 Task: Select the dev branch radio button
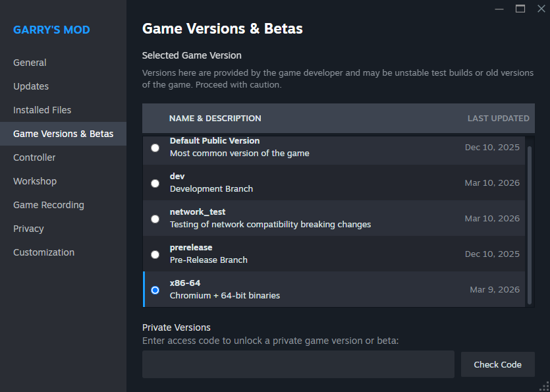pyautogui.click(x=155, y=183)
